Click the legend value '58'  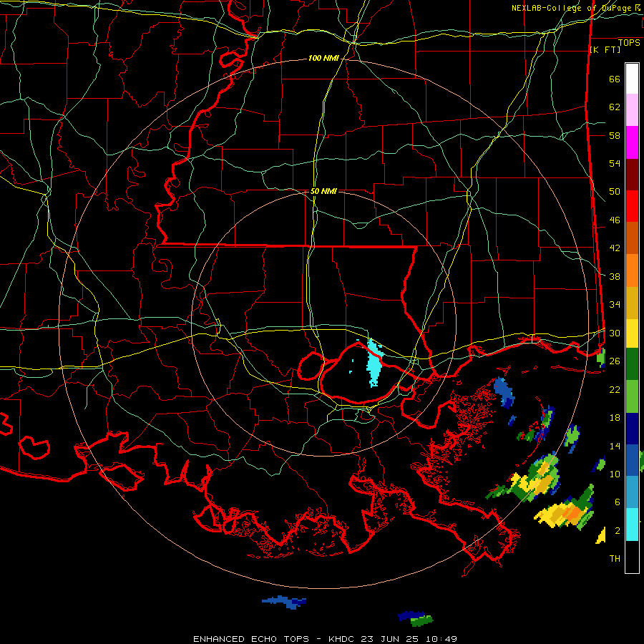(x=615, y=135)
